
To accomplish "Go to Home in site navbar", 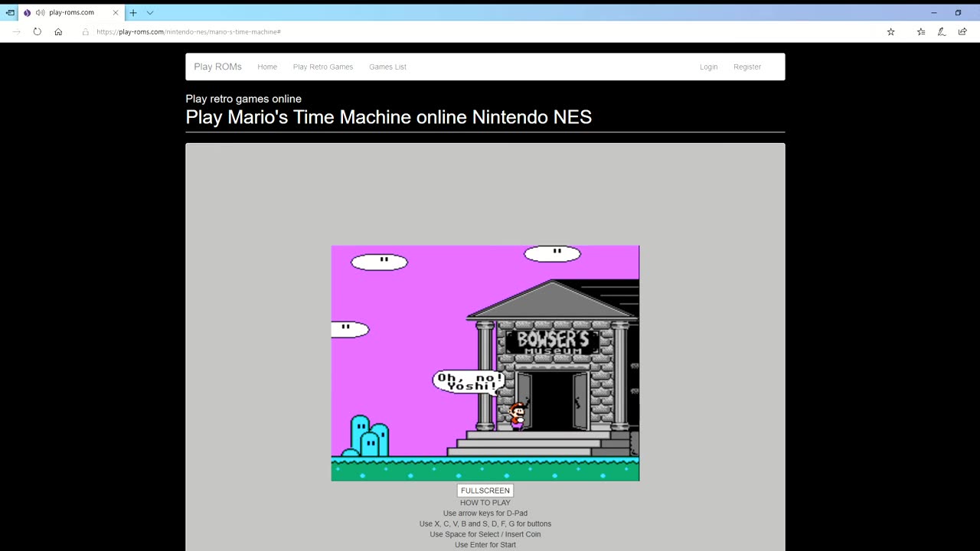I will tap(267, 67).
